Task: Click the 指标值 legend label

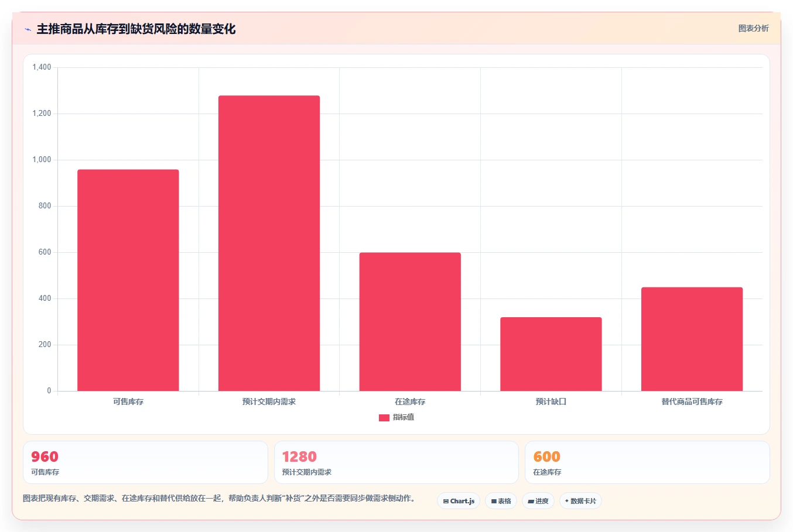Action: 404,417
